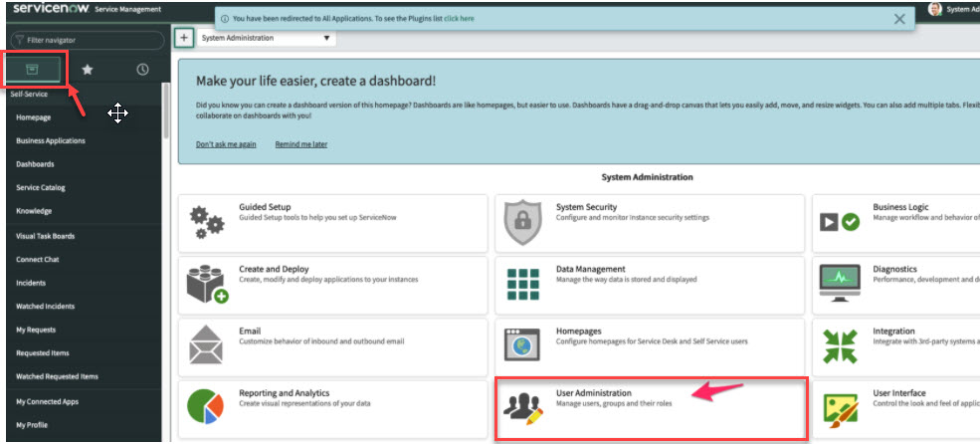Click the Data Management grid icon
The width and height of the screenshot is (980, 444).
point(522,284)
